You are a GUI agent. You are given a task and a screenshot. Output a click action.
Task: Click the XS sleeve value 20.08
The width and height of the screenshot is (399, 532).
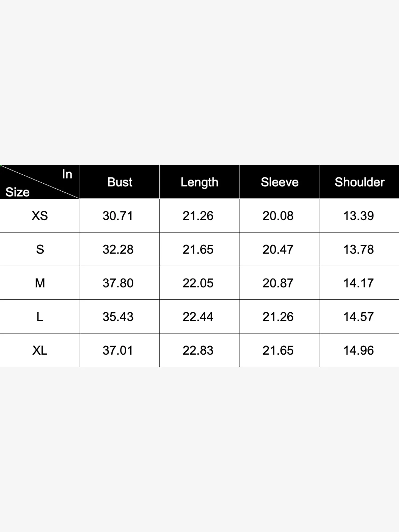click(278, 216)
